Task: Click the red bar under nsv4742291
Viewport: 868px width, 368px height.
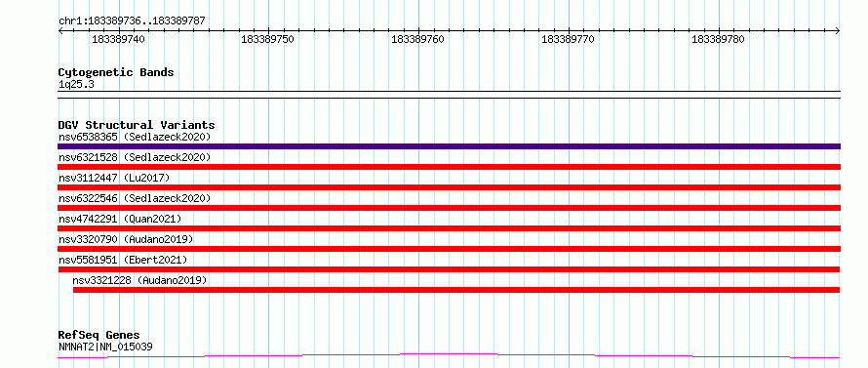Action: (449, 228)
